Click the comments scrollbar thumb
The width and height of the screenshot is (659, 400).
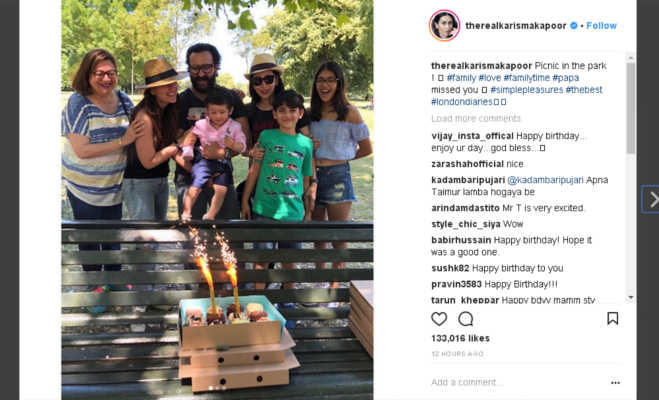[630, 108]
